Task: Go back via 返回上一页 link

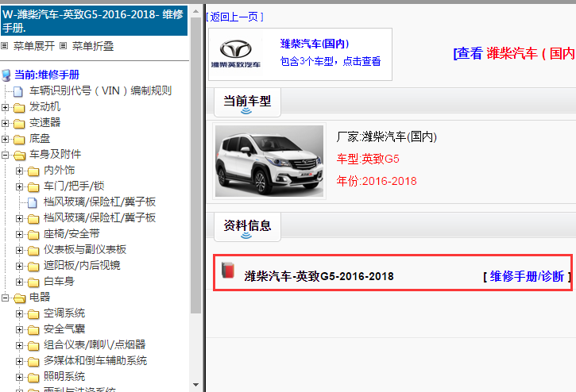Action: pyautogui.click(x=234, y=17)
